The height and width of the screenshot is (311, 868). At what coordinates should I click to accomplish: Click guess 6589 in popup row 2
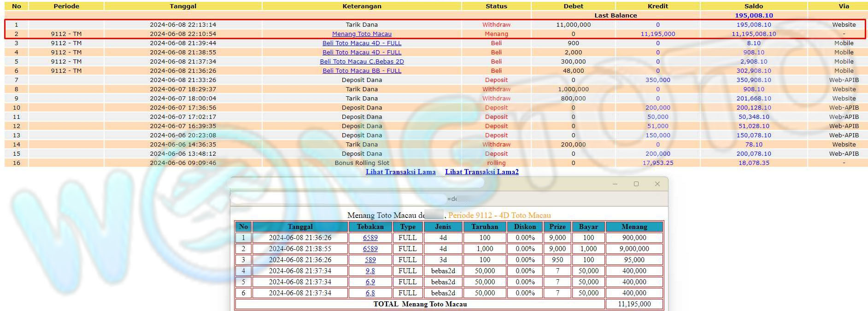(370, 249)
